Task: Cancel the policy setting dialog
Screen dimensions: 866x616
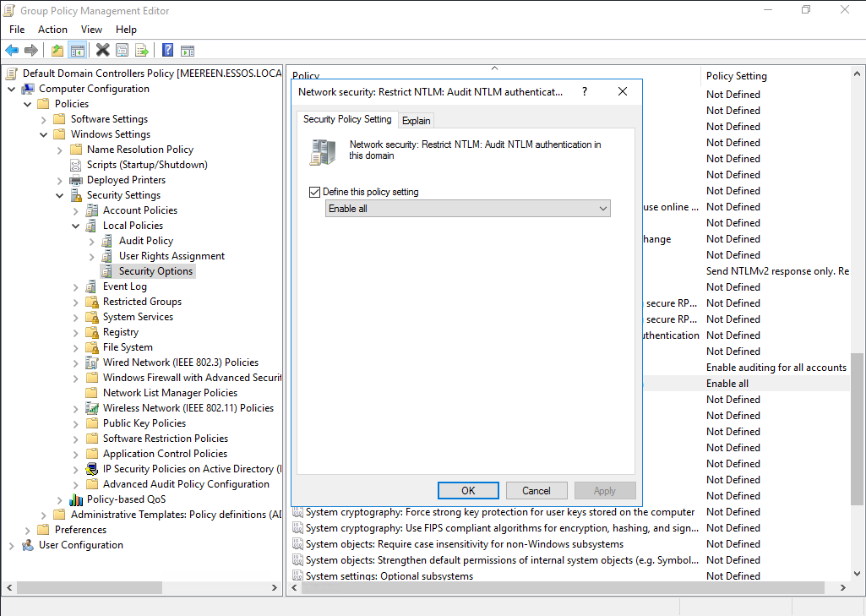Action: tap(536, 491)
